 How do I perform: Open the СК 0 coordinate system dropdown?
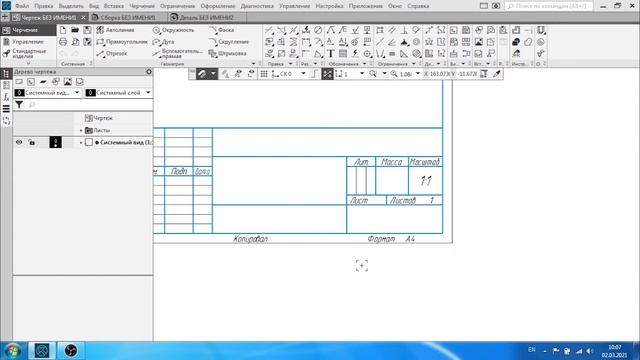coord(303,74)
